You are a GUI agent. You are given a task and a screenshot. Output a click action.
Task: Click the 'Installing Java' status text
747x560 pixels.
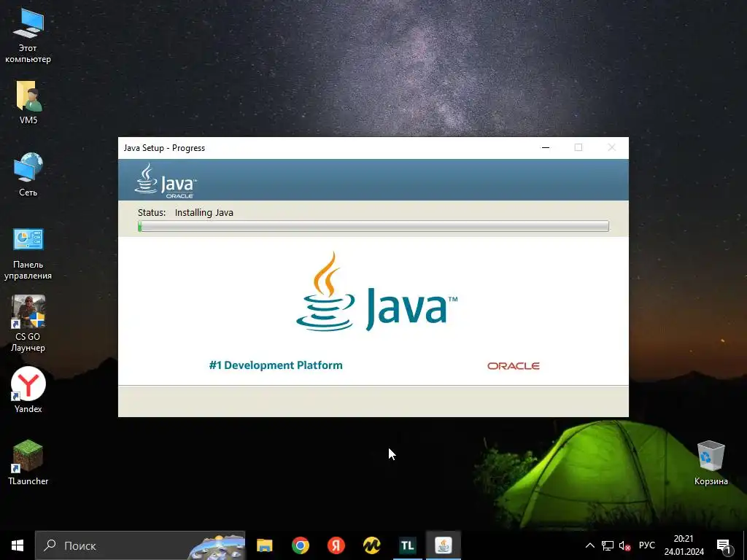point(204,212)
